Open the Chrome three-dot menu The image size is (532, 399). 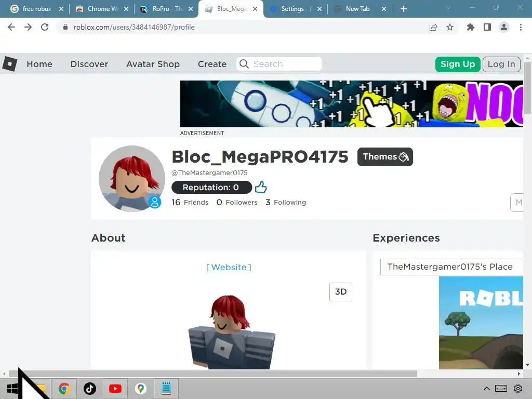pos(521,27)
